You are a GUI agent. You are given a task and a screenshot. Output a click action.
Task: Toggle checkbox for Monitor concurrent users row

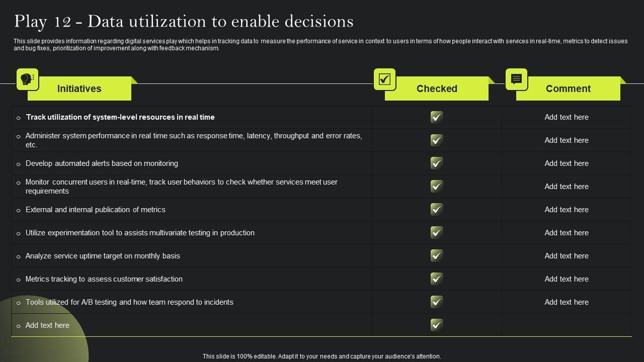pos(437,187)
